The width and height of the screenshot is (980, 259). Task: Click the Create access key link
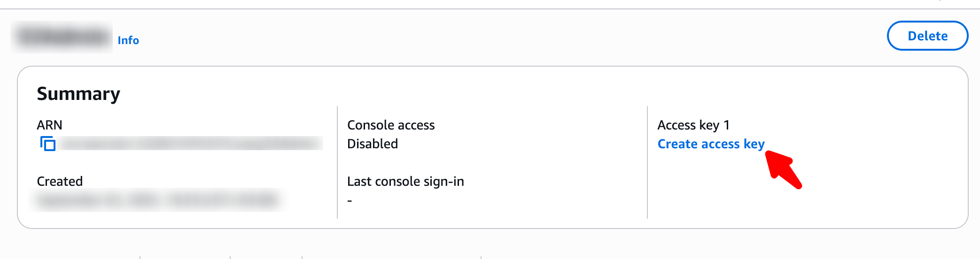pos(711,144)
